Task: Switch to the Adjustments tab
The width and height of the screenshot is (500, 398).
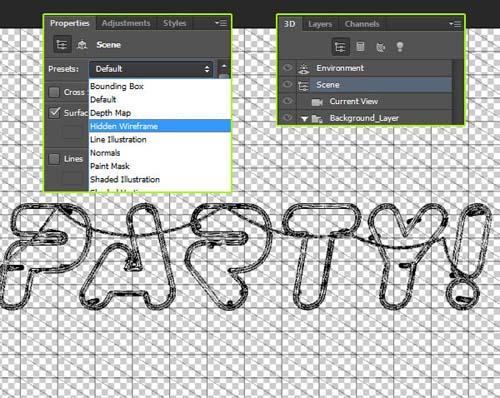Action: tap(126, 23)
